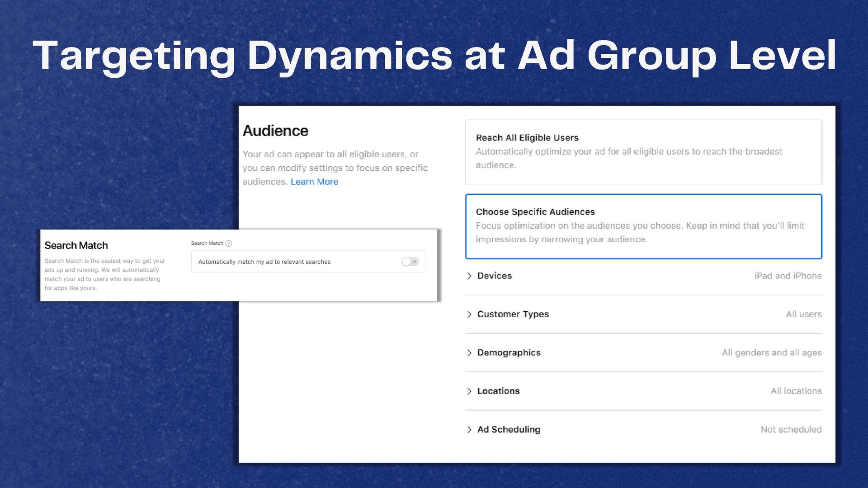This screenshot has width=868, height=488.
Task: Click 'Automatically match my ad' field text
Action: pos(264,262)
